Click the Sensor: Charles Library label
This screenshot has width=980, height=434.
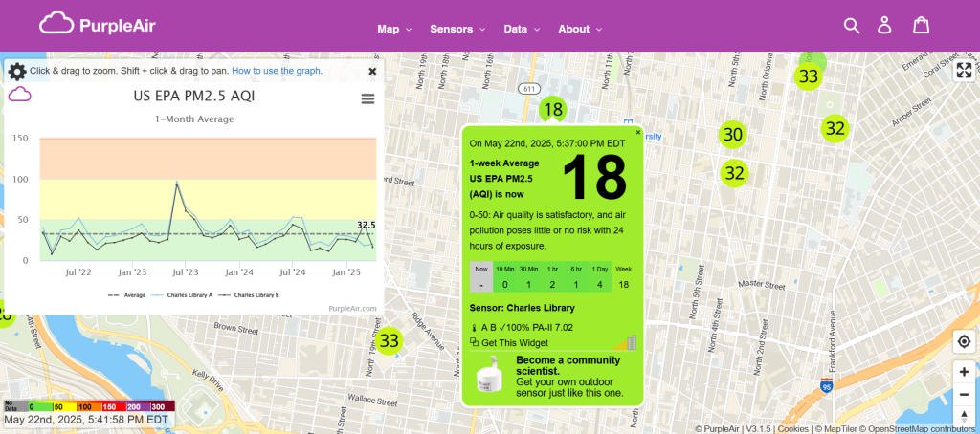pos(522,308)
